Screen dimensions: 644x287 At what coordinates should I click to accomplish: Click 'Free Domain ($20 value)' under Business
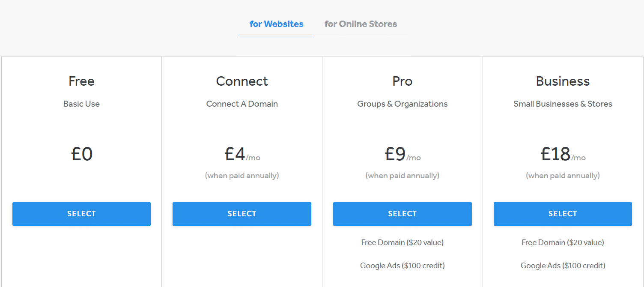pos(563,242)
